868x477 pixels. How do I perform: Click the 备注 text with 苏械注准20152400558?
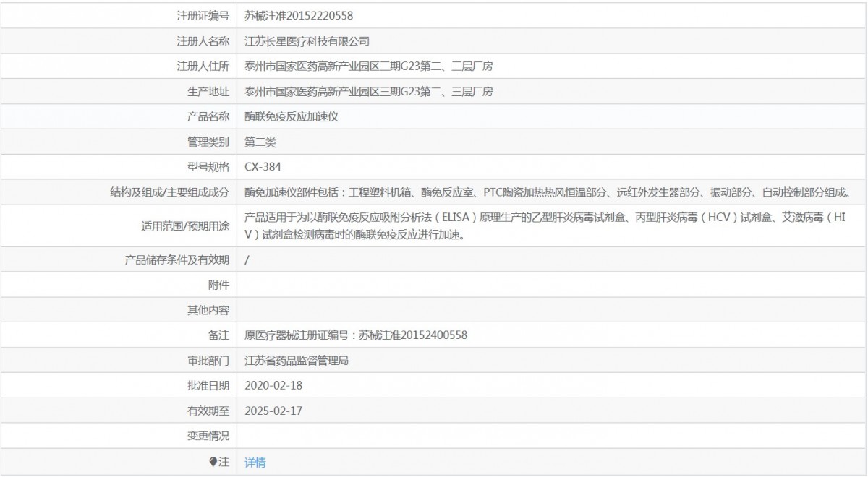[356, 335]
